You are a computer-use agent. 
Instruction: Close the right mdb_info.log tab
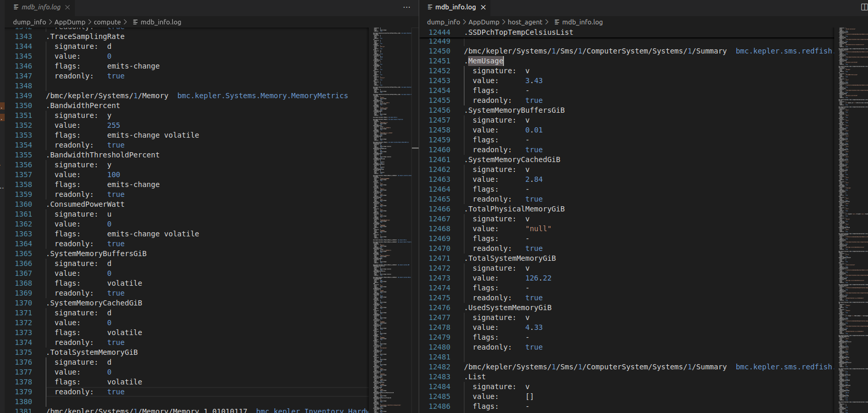click(x=483, y=7)
